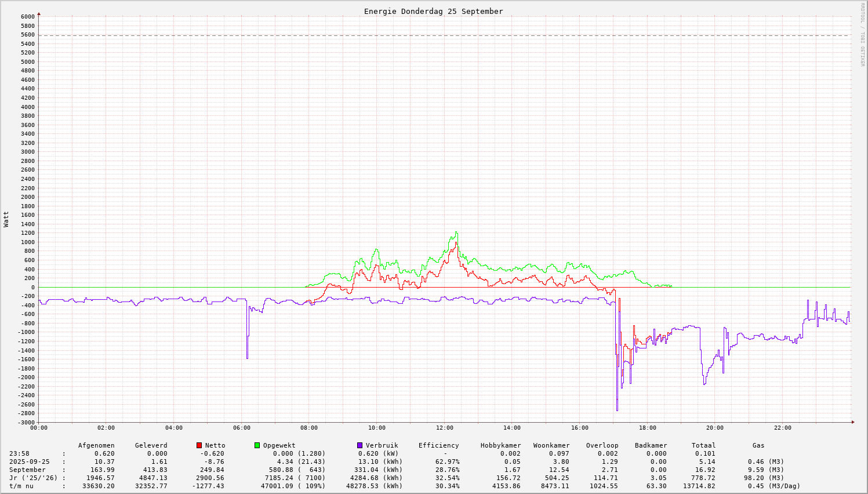Select the chart title Energie Donderdag 25 September
Screen dimensions: 868x494
click(433, 11)
